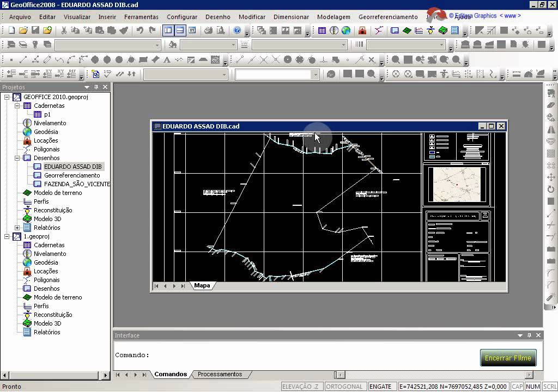Screen dimensions: 558x392
Task: Click the Nivelamento toolbar icon
Action: point(334,30)
